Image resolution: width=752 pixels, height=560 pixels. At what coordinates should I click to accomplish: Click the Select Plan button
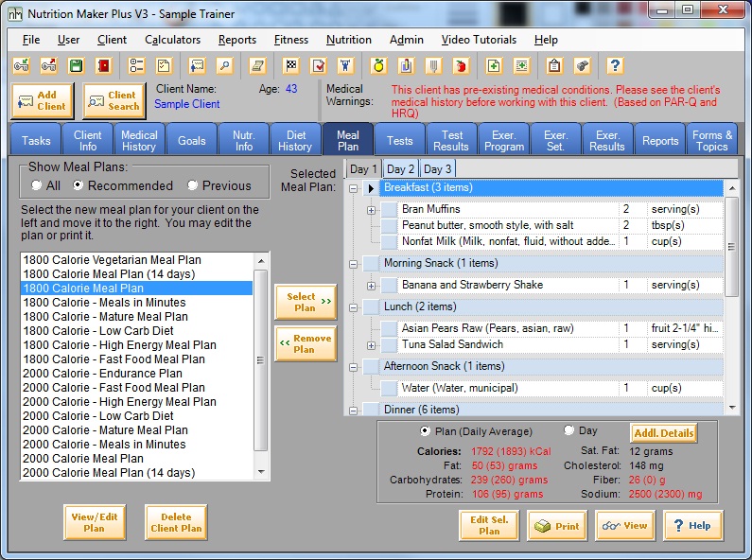[306, 302]
